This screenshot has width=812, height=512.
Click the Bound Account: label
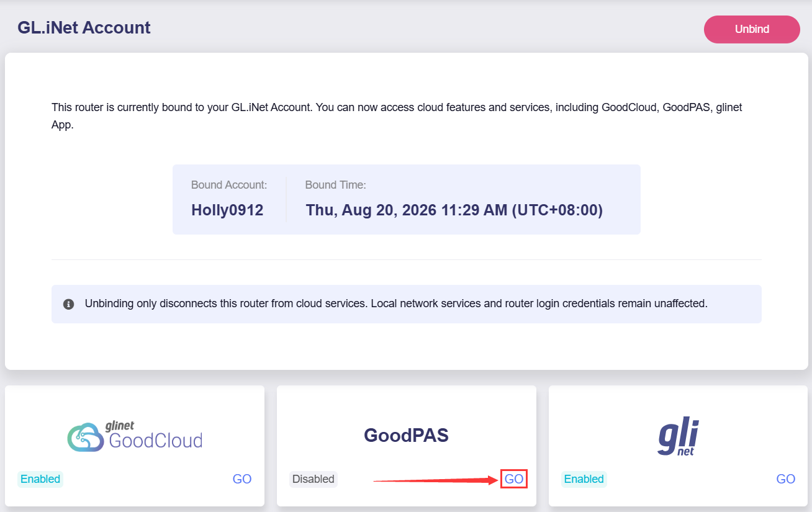point(229,185)
